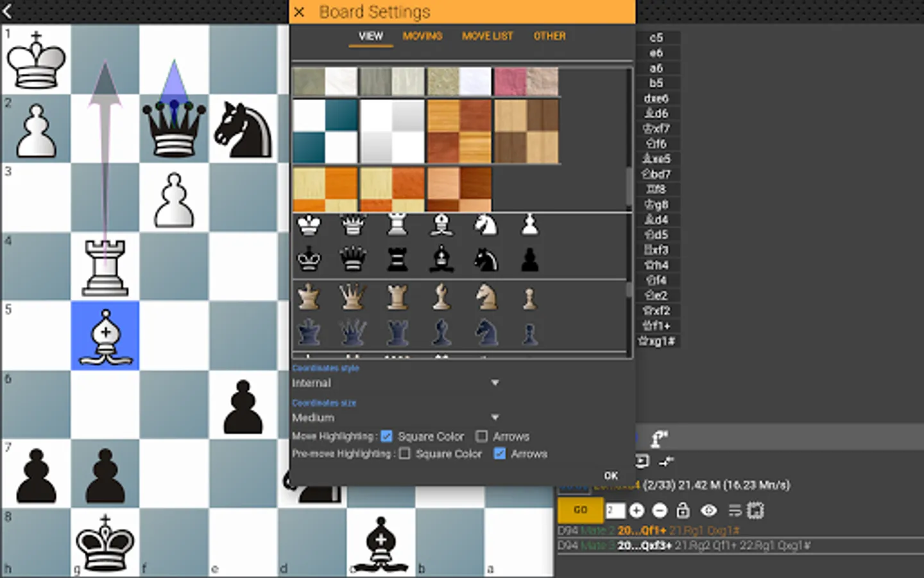
Task: Add an analysis line with the plus icon
Action: [637, 511]
